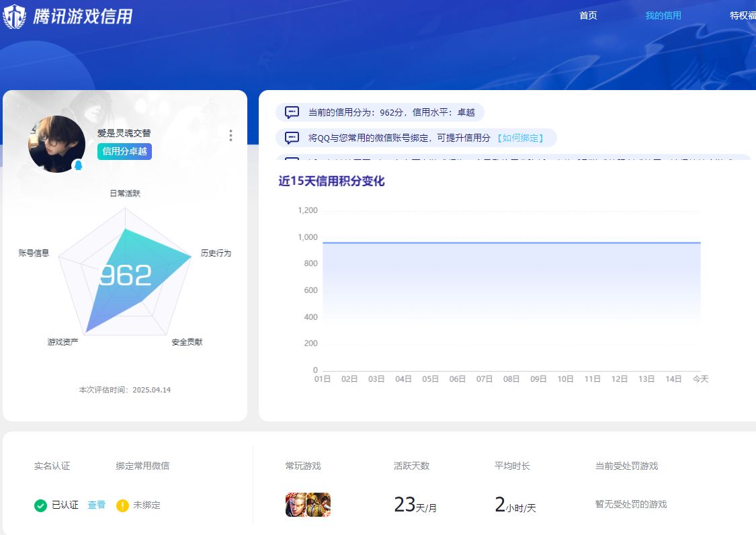The width and height of the screenshot is (756, 535).
Task: Click the 实名认证 heading
Action: (52, 466)
